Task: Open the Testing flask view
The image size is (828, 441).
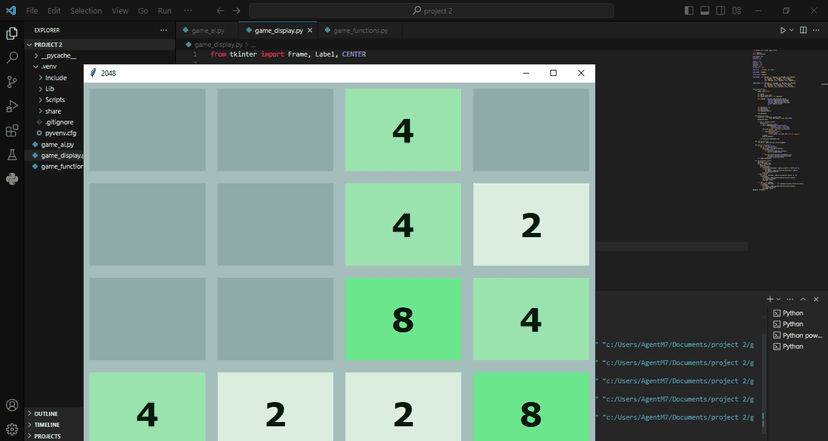Action: 12,155
